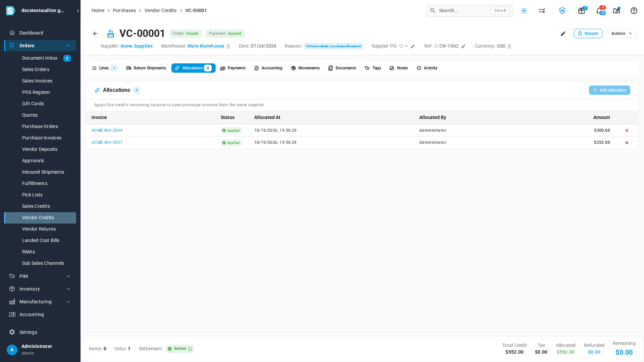This screenshot has height=362, width=644.
Task: Open the Payments tab
Action: 233,68
